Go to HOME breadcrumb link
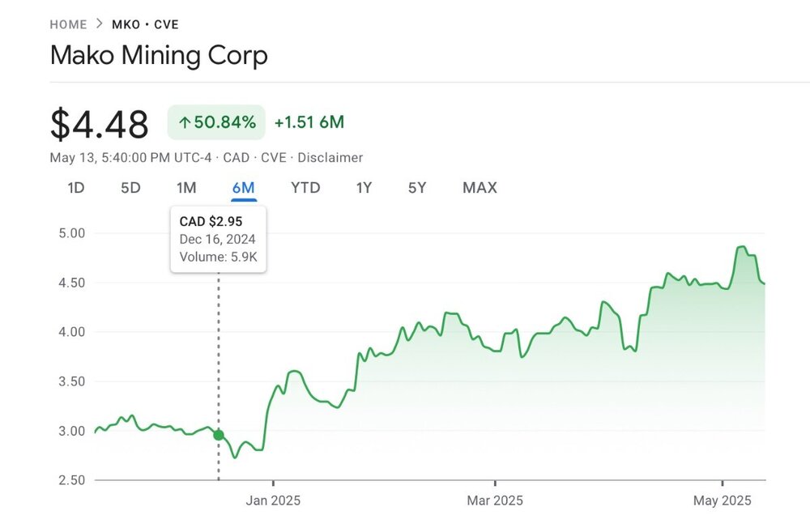This screenshot has height=532, width=810. (68, 24)
